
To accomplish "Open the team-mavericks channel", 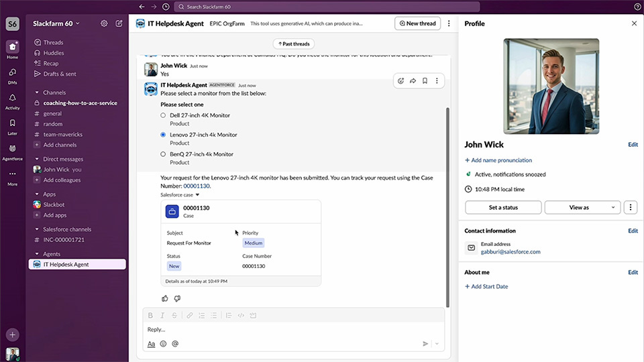I will (63, 134).
